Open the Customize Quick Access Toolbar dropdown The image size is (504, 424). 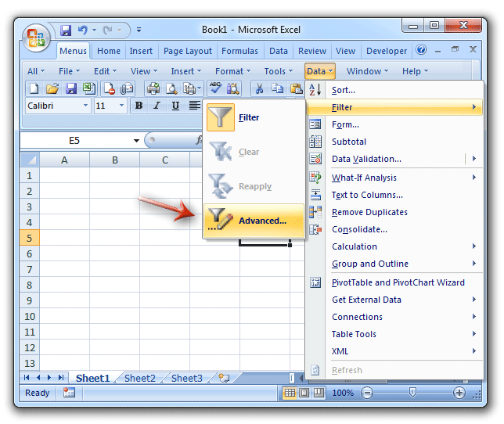tap(139, 30)
